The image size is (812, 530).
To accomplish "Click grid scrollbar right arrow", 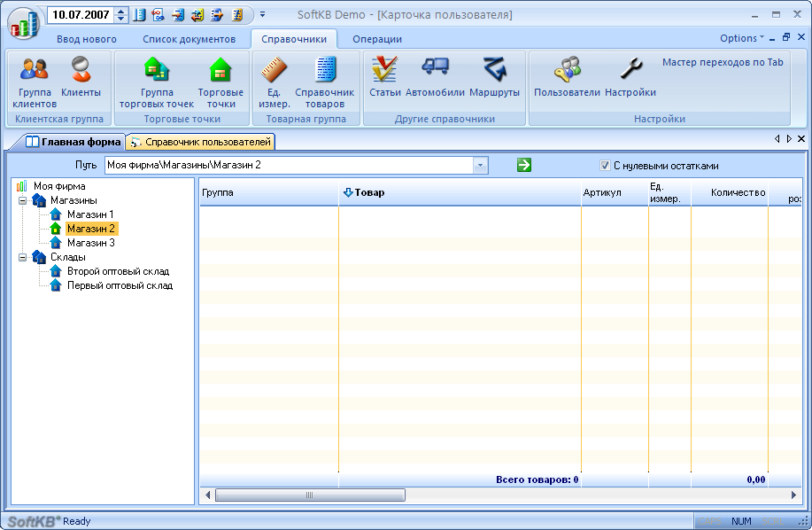I will click(x=794, y=495).
